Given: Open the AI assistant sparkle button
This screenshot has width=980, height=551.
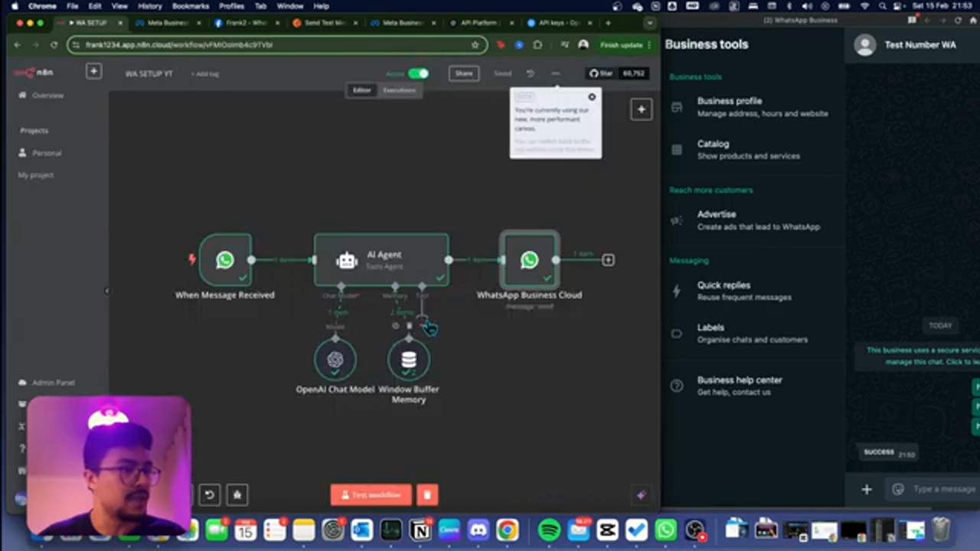Looking at the screenshot, I should (x=642, y=495).
